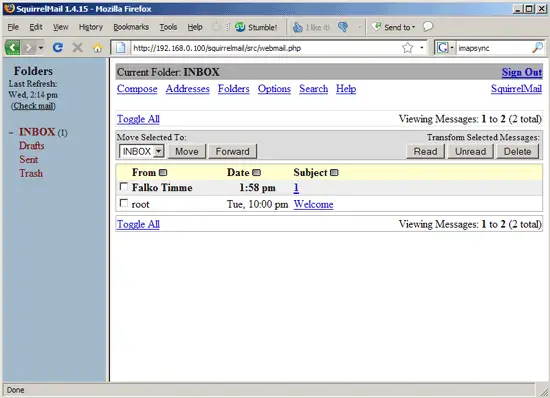
Task: Open the Bookmarks menu
Action: pyautogui.click(x=131, y=27)
